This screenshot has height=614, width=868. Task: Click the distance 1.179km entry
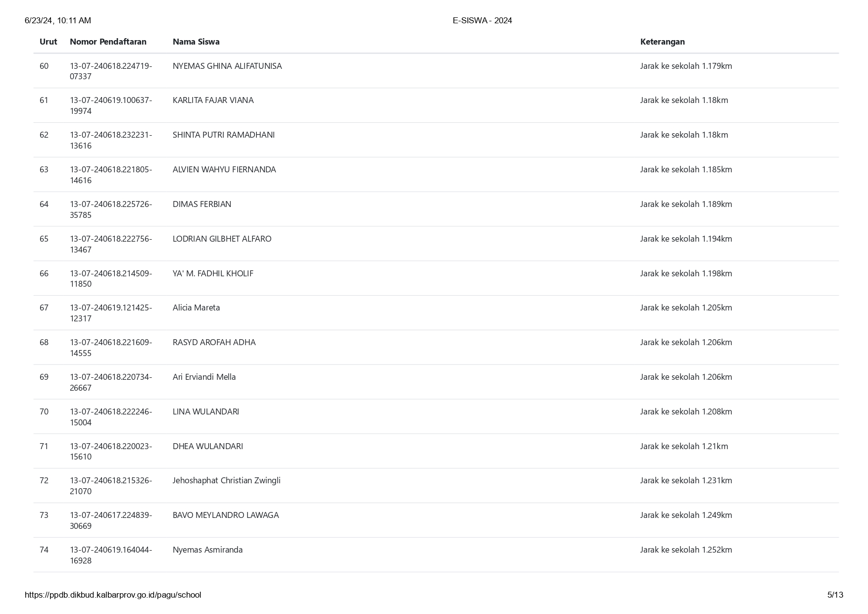tap(686, 66)
